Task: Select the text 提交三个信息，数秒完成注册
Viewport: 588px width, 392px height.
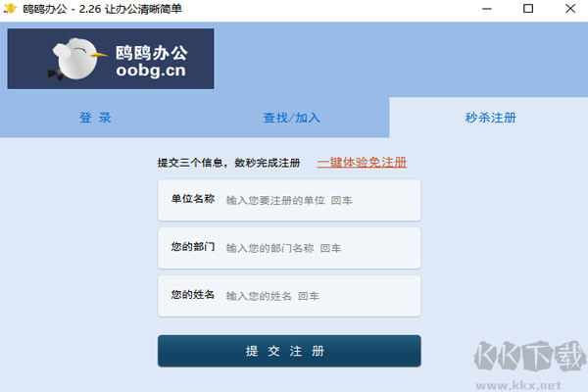Action: 228,163
